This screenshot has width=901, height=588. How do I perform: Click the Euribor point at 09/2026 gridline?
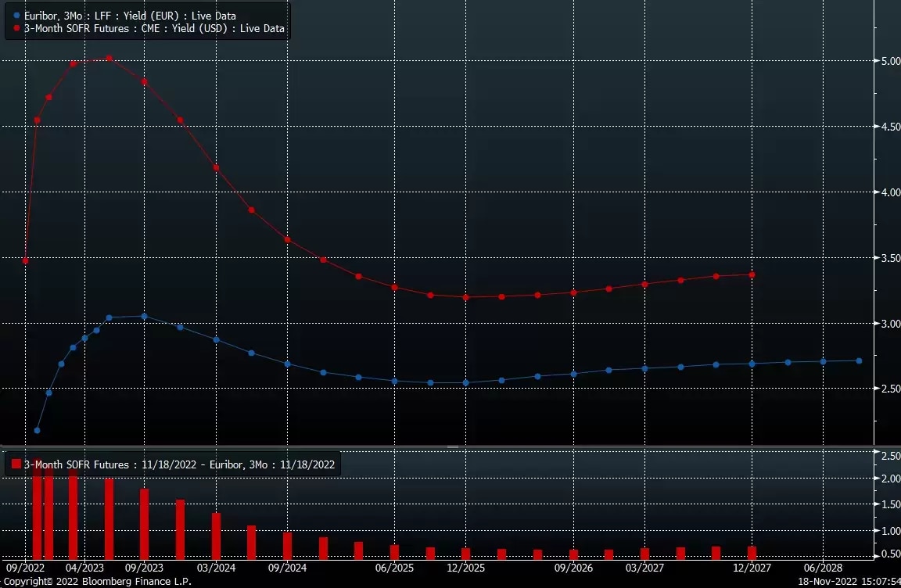click(x=573, y=374)
